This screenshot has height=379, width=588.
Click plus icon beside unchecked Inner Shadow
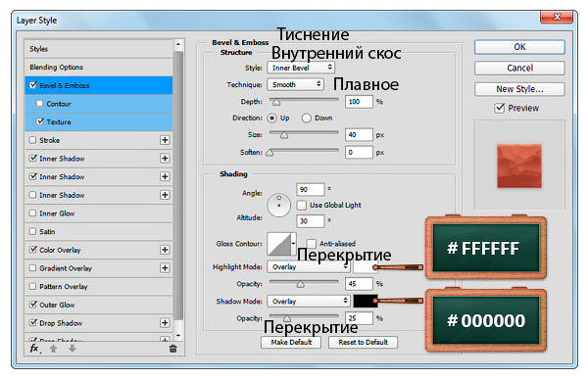(x=165, y=195)
